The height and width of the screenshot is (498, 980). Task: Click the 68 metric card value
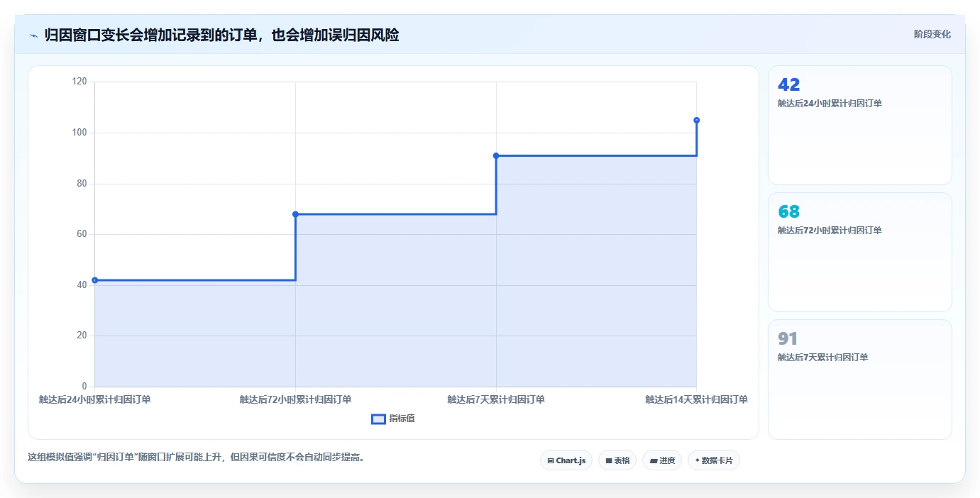[x=789, y=211]
